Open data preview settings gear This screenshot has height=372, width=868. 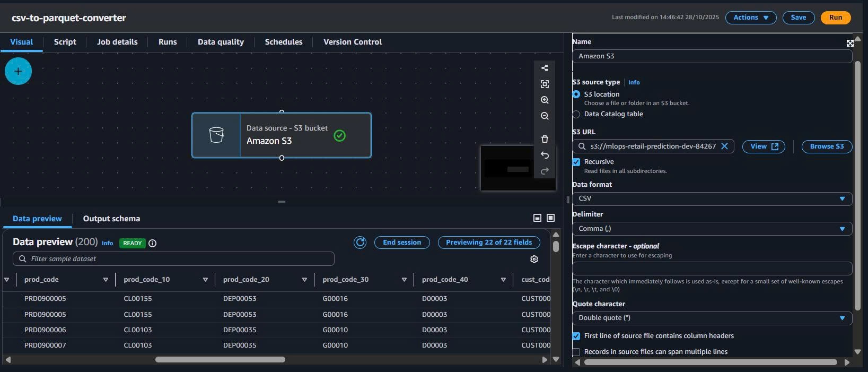pyautogui.click(x=534, y=259)
